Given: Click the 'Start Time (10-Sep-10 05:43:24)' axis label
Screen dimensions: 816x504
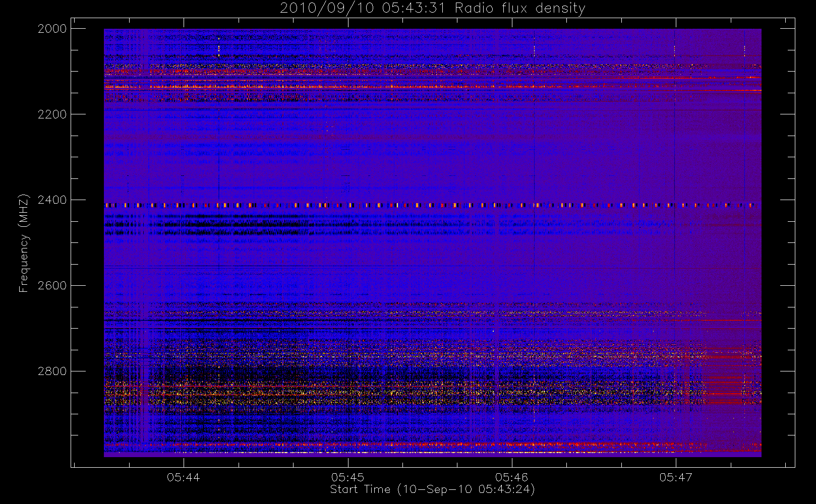Looking at the screenshot, I should 432,489.
